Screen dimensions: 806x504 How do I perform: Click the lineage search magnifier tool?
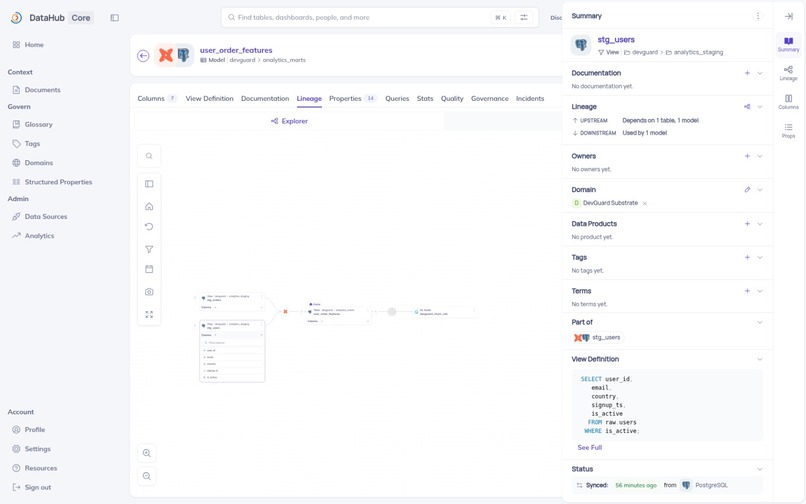pyautogui.click(x=149, y=156)
